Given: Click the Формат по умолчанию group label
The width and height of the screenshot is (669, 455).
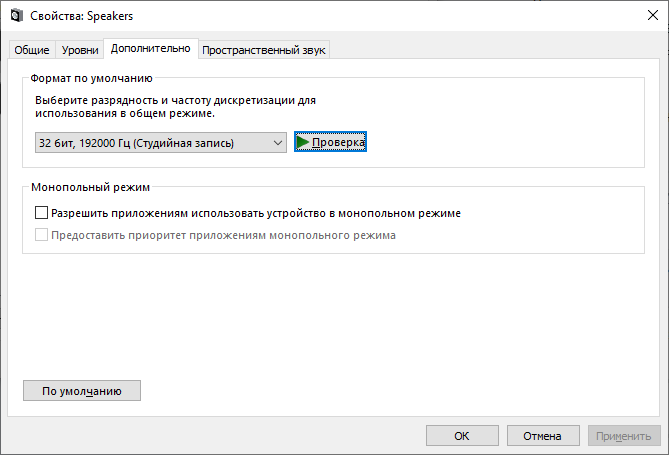Looking at the screenshot, I should point(91,78).
